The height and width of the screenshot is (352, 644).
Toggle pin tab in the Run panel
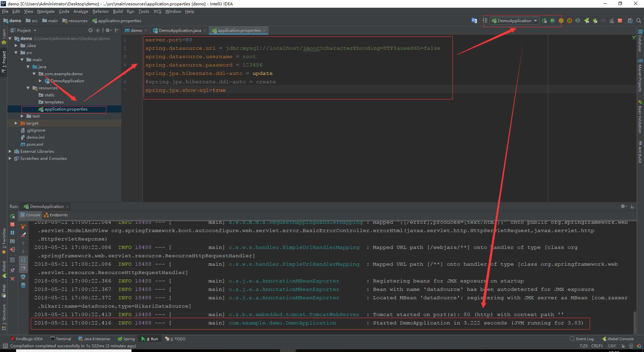12,270
